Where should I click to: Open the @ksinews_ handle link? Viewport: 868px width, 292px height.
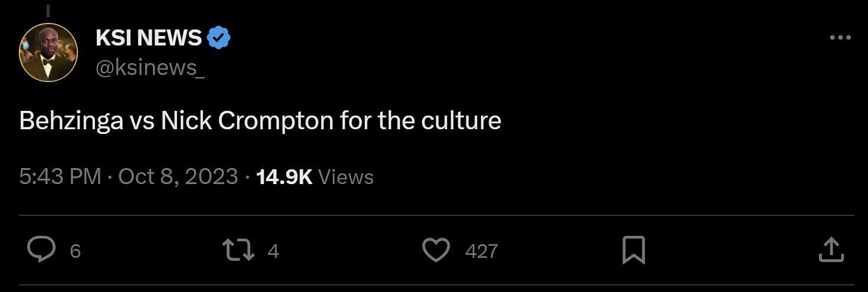point(150,68)
